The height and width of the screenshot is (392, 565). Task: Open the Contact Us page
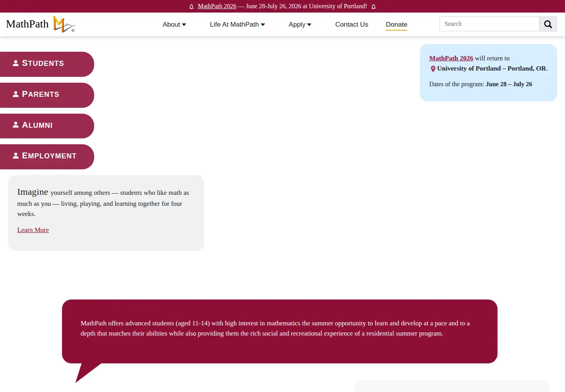[x=352, y=24]
